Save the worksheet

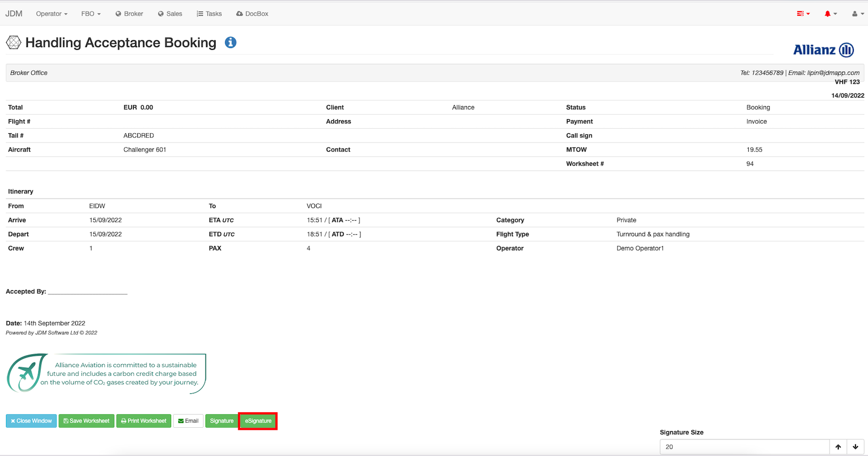(86, 421)
